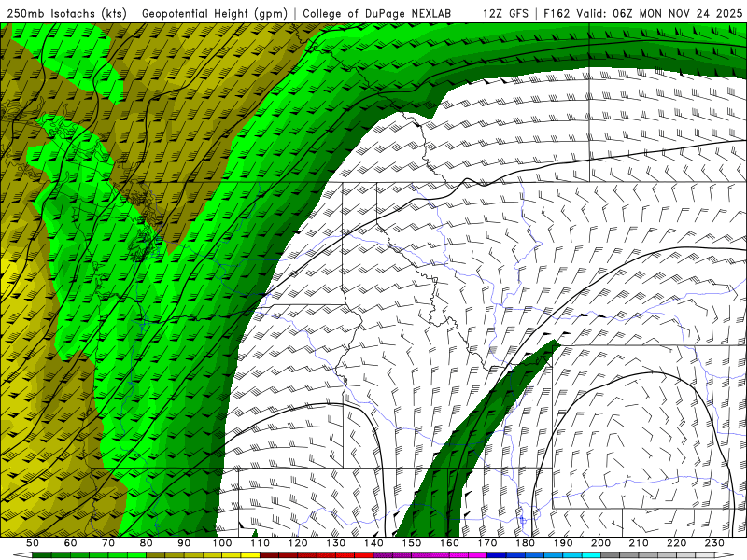Click the '250mb Isotachs (kts)' title text
The image size is (747, 560).
pyautogui.click(x=66, y=13)
